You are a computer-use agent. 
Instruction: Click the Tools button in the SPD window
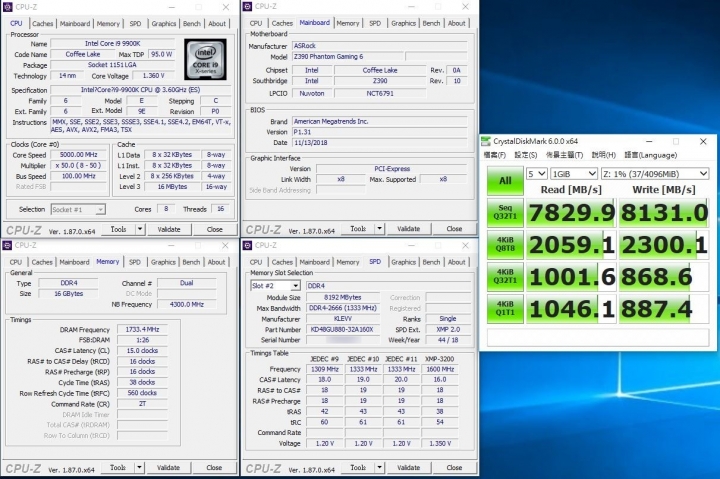tap(358, 467)
